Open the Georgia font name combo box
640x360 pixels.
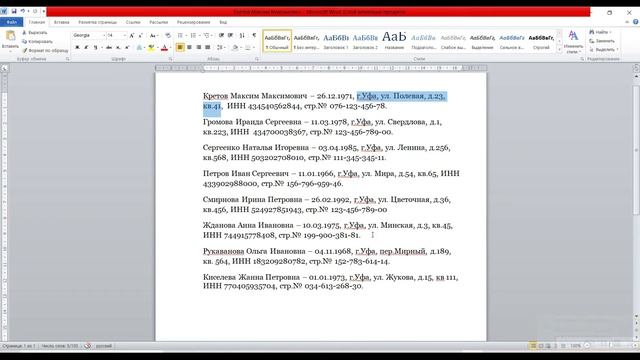pyautogui.click(x=89, y=36)
